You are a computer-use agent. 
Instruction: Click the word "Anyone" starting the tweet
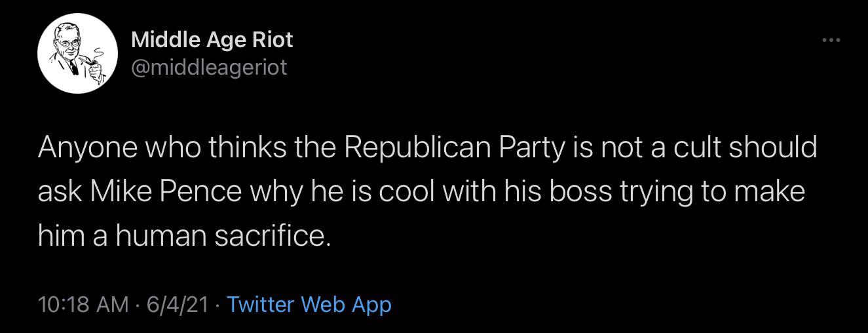tap(87, 148)
